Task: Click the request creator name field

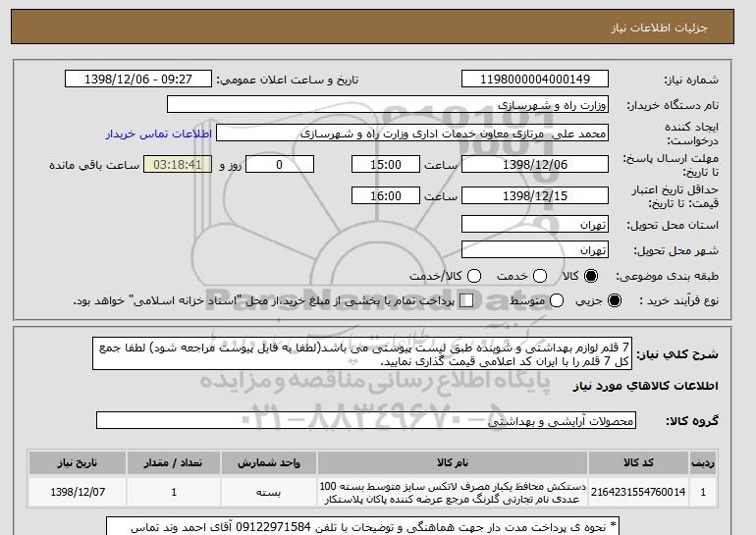Action: pyautogui.click(x=412, y=134)
